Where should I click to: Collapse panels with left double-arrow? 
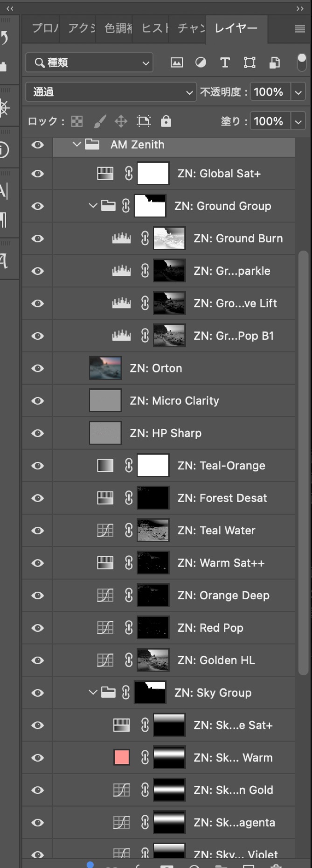(10, 8)
